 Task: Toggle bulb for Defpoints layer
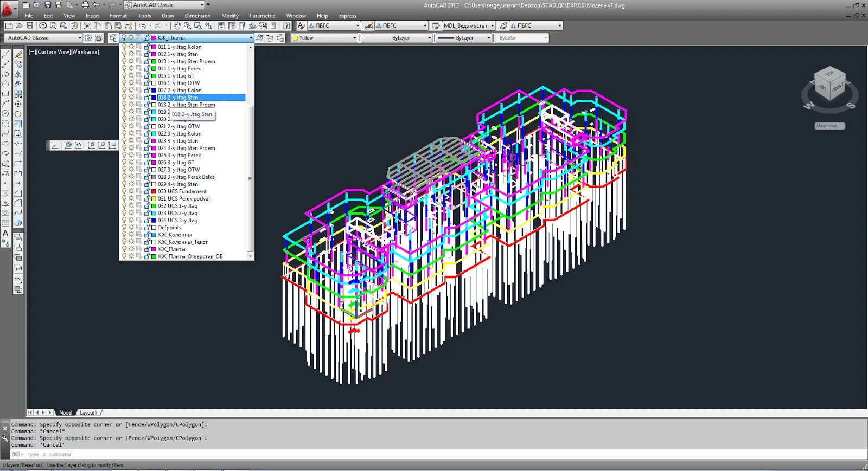pyautogui.click(x=124, y=228)
